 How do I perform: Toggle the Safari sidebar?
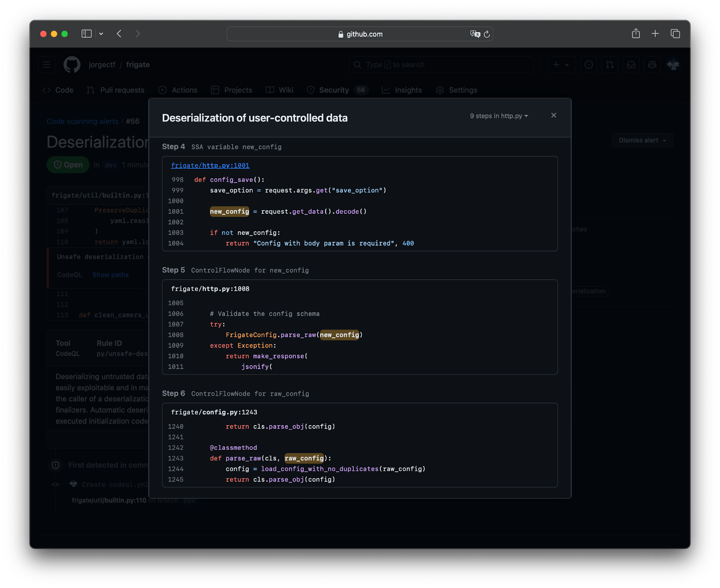click(x=86, y=33)
